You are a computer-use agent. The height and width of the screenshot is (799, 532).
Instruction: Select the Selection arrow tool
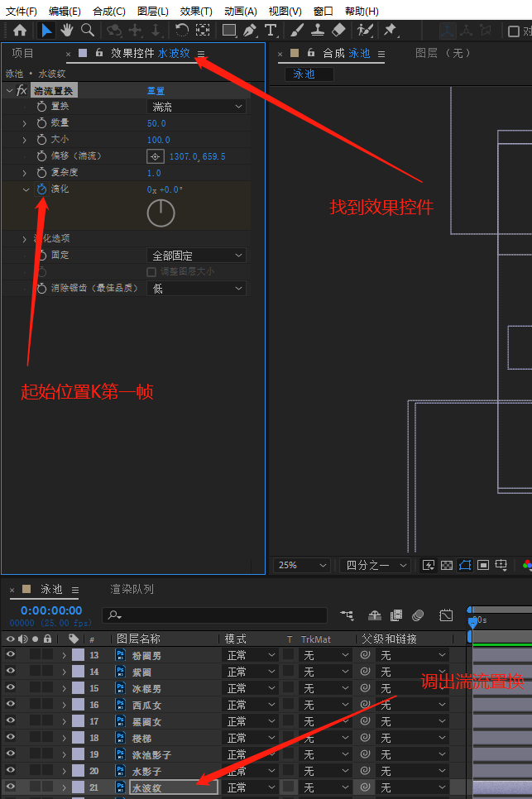click(x=46, y=31)
